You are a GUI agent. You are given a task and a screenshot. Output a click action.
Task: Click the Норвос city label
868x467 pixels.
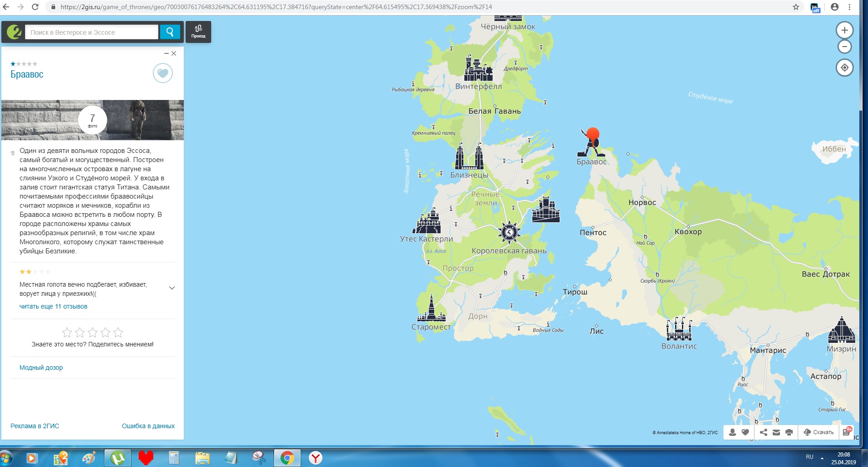[x=642, y=203]
